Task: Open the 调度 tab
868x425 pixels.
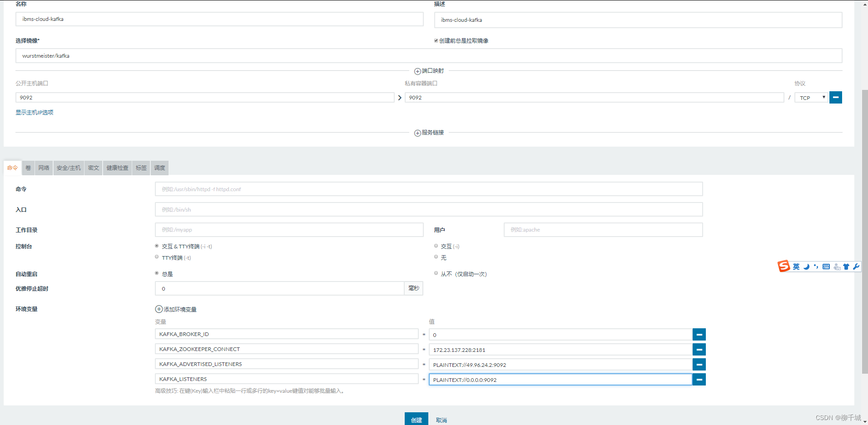Action: click(159, 168)
